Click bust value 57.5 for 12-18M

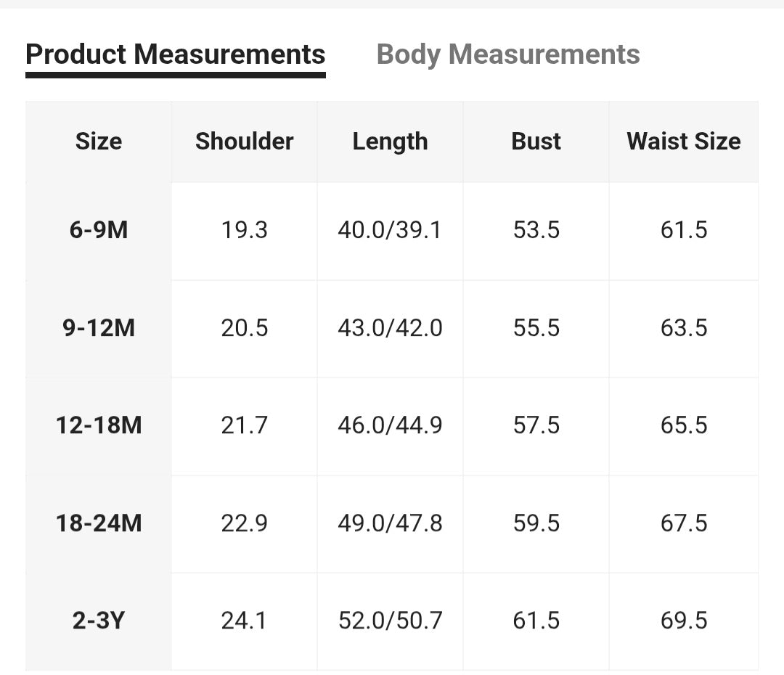(x=536, y=425)
